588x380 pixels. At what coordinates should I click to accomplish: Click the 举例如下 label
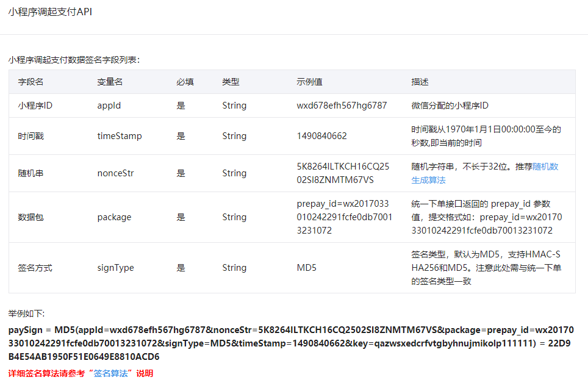point(26,314)
